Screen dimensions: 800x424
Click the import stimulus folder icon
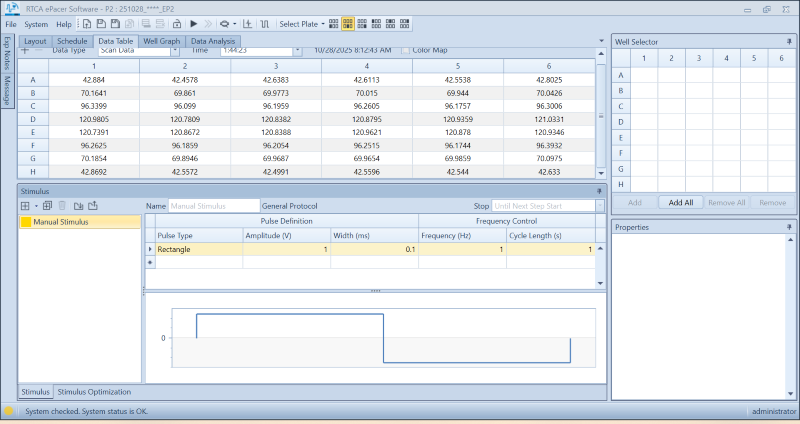coord(78,205)
